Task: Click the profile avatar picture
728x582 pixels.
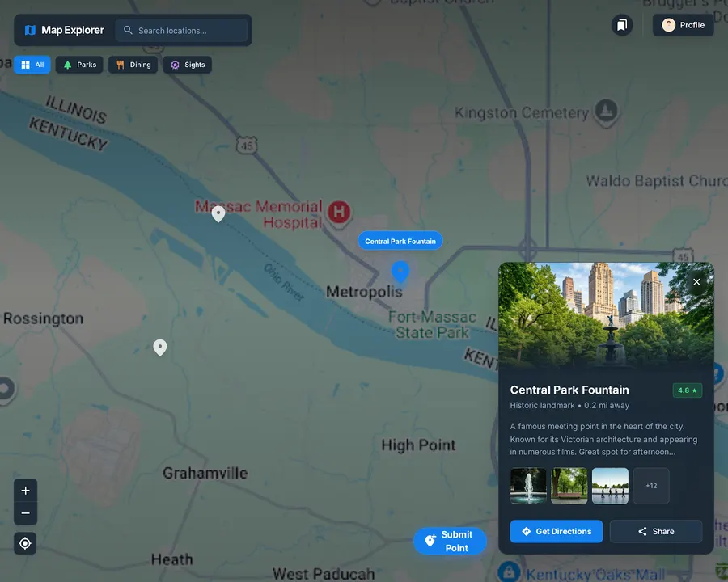Action: (669, 25)
